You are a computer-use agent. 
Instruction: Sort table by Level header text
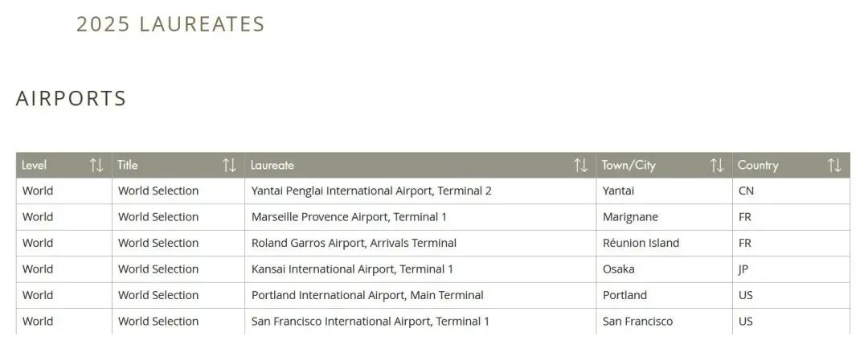(35, 166)
